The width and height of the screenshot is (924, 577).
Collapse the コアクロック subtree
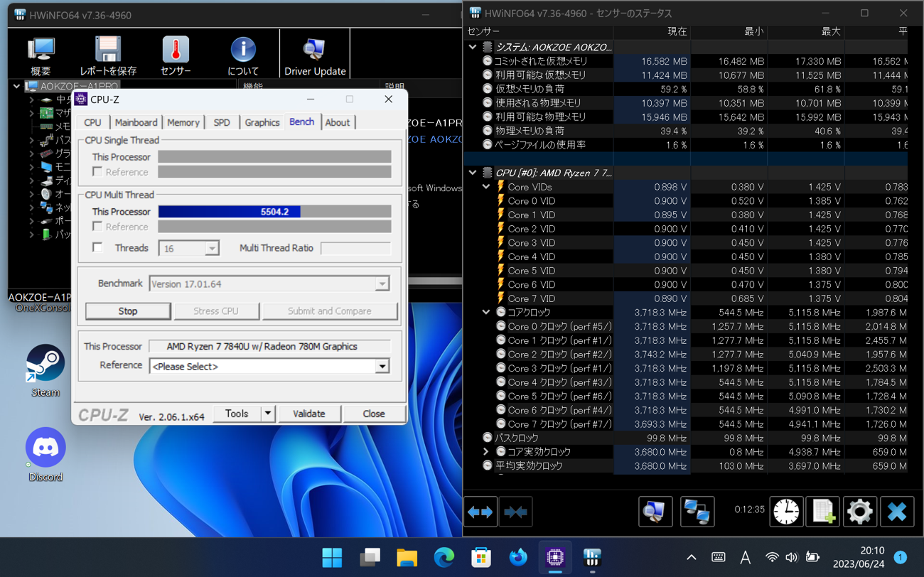point(486,312)
